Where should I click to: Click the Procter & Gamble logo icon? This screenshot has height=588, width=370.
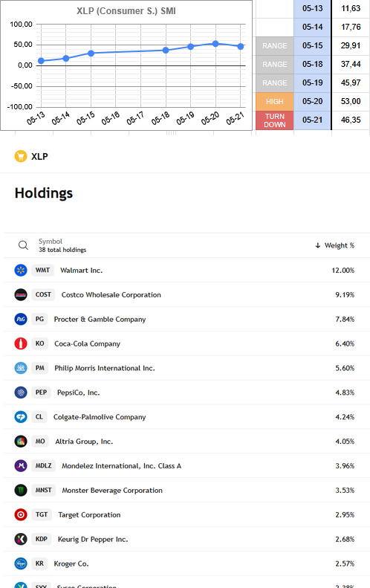point(21,319)
